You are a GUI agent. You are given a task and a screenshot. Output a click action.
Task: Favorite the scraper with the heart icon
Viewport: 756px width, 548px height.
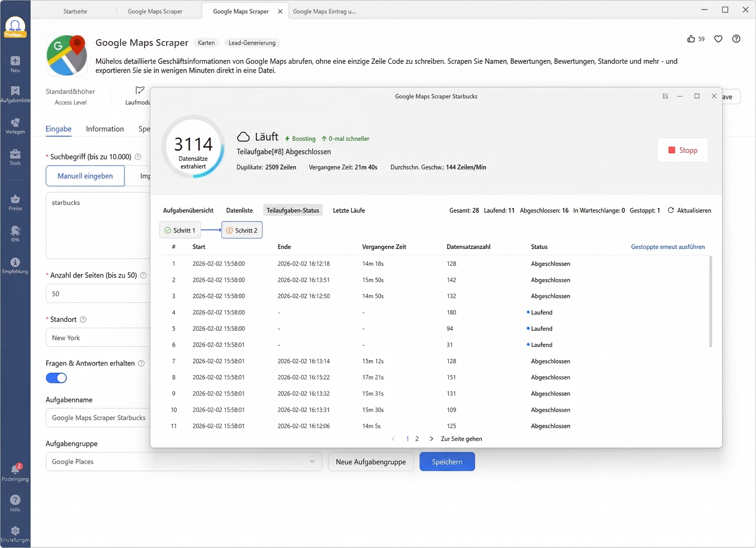click(x=718, y=39)
